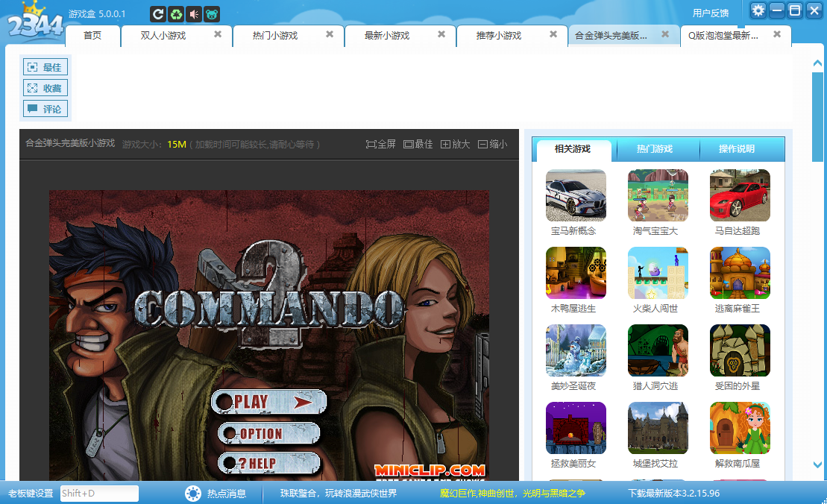
Task: Click the page scrollbar down arrow
Action: pos(817,464)
